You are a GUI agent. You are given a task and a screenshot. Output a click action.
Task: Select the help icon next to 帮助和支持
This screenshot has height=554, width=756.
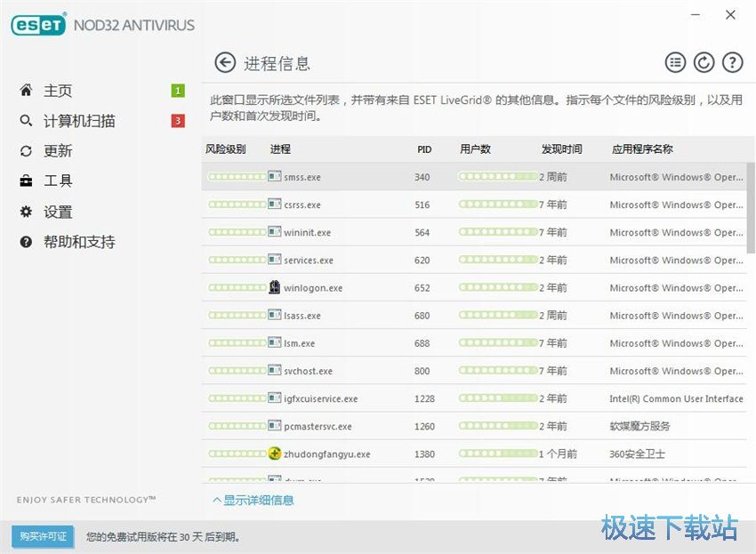point(26,242)
